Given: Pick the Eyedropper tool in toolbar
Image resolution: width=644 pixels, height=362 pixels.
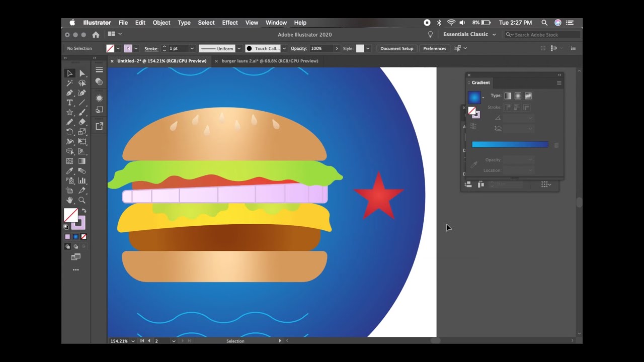Looking at the screenshot, I should pos(69,171).
